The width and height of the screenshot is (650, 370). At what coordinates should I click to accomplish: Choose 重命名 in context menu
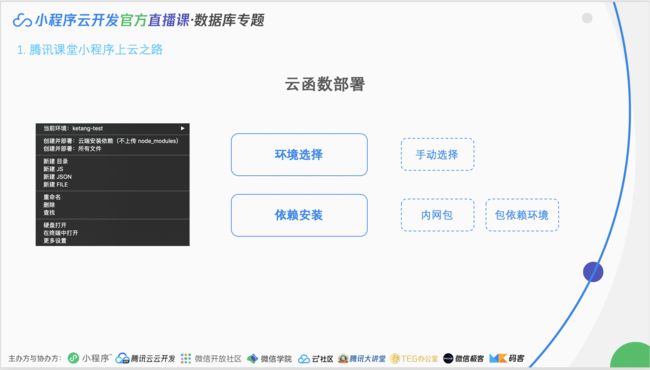click(52, 197)
